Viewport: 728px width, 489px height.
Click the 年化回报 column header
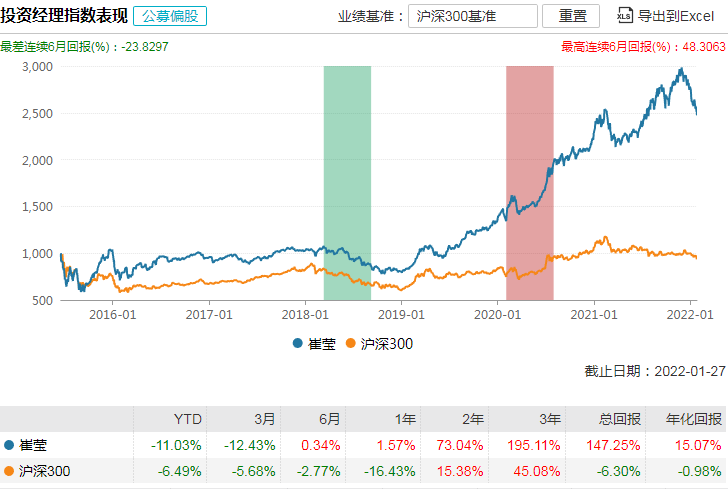[688, 420]
